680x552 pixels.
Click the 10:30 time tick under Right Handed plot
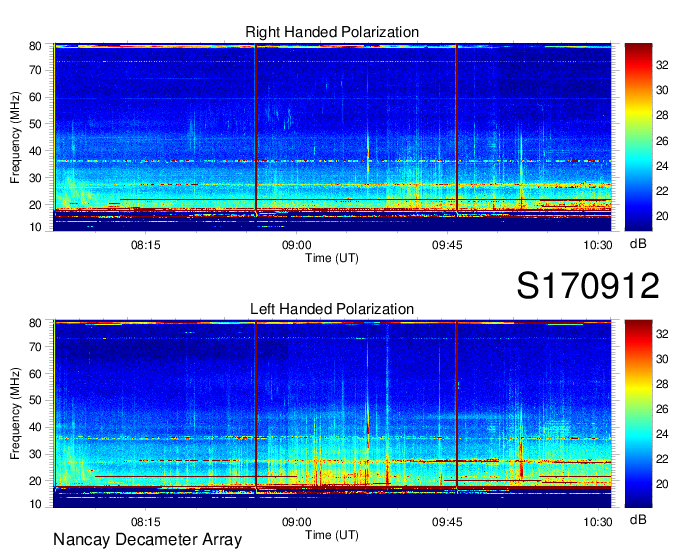[598, 245]
